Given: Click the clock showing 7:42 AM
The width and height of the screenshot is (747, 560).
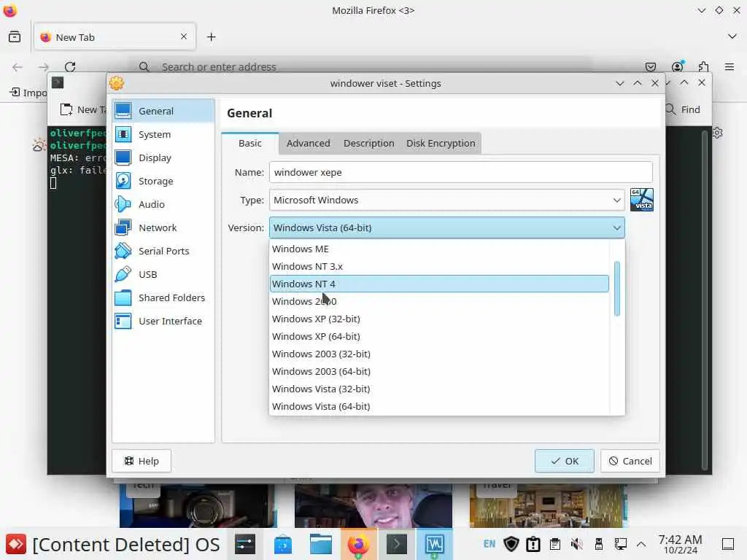Looking at the screenshot, I should pos(680,544).
